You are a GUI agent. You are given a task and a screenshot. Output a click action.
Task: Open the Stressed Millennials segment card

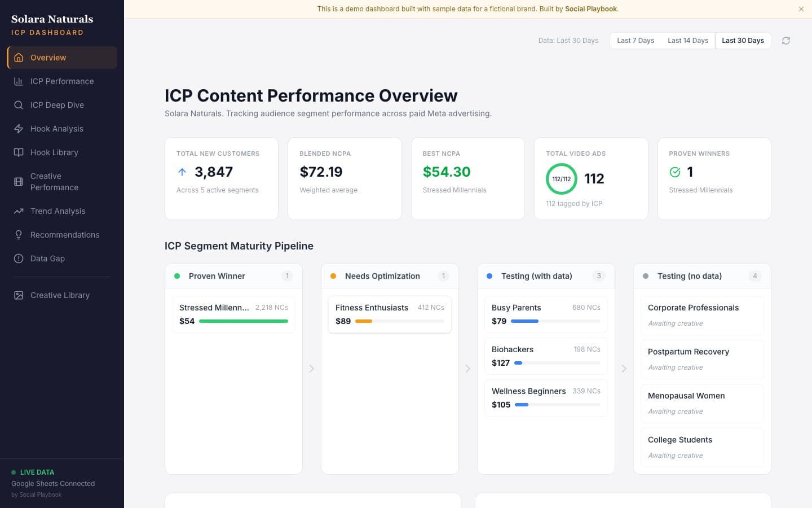233,314
